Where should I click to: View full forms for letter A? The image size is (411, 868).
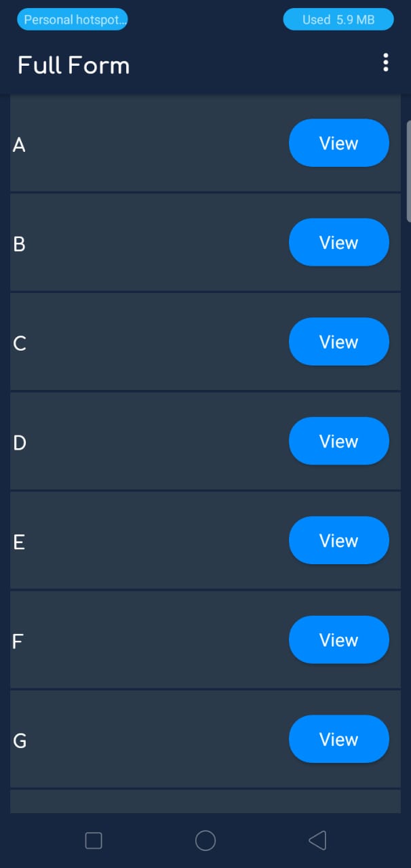pos(338,143)
